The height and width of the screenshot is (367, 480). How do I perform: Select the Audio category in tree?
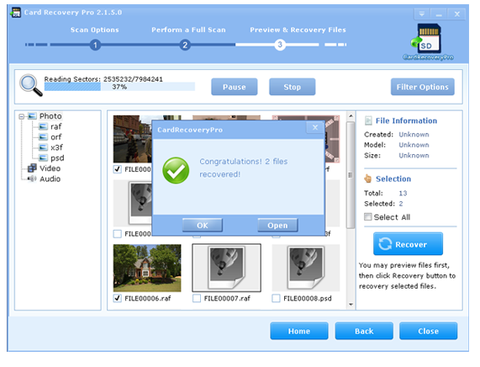pos(50,179)
